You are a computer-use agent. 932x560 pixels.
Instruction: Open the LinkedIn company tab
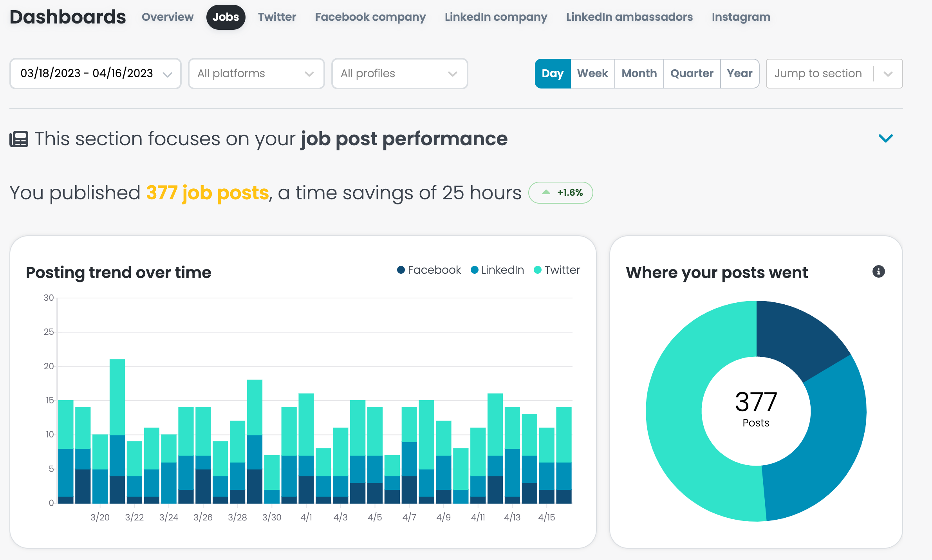pos(496,17)
